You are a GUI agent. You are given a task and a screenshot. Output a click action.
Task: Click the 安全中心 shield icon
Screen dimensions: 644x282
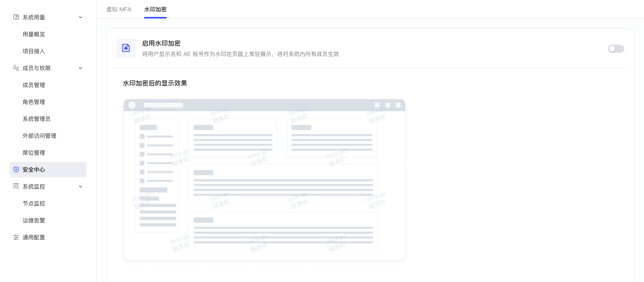coord(16,169)
